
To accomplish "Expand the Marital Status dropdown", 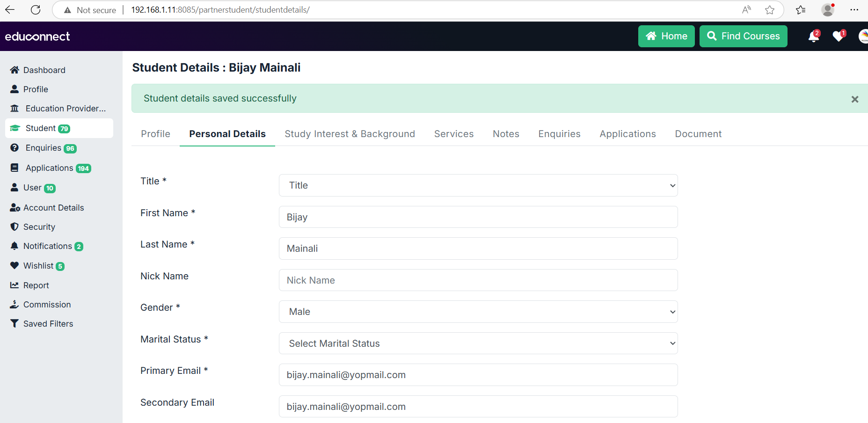I will click(x=478, y=343).
